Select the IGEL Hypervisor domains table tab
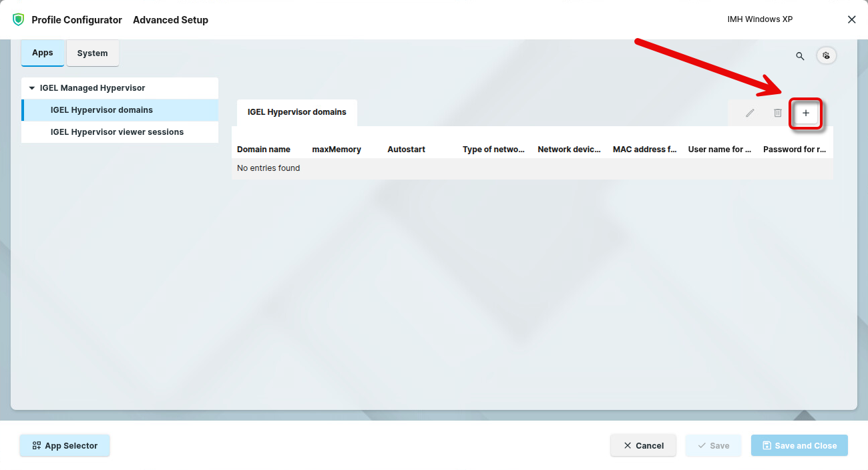 coord(296,112)
